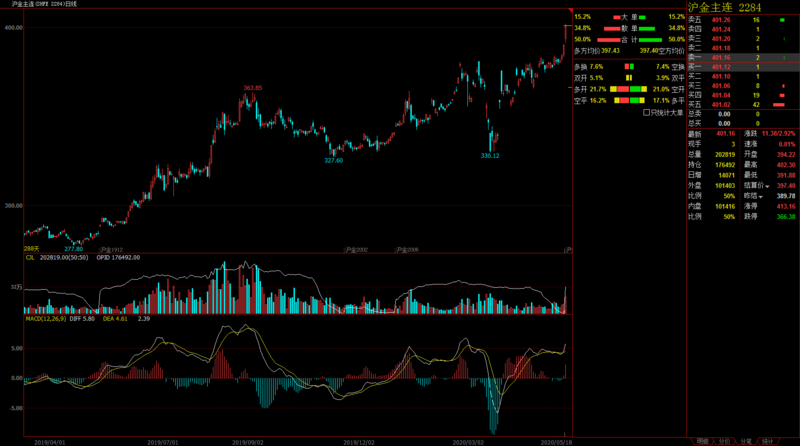Select the 买一 bid price row
The image size is (800, 446).
743,67
